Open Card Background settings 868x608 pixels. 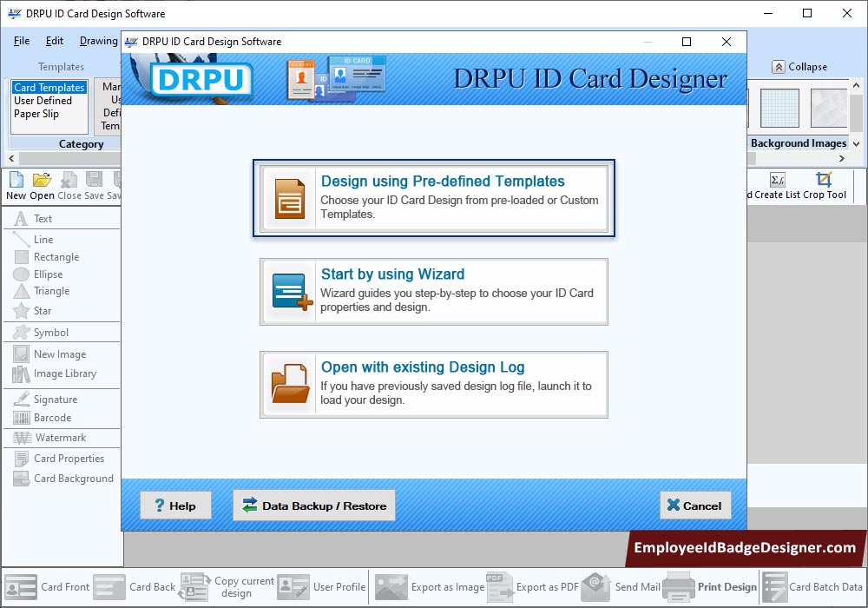click(63, 479)
